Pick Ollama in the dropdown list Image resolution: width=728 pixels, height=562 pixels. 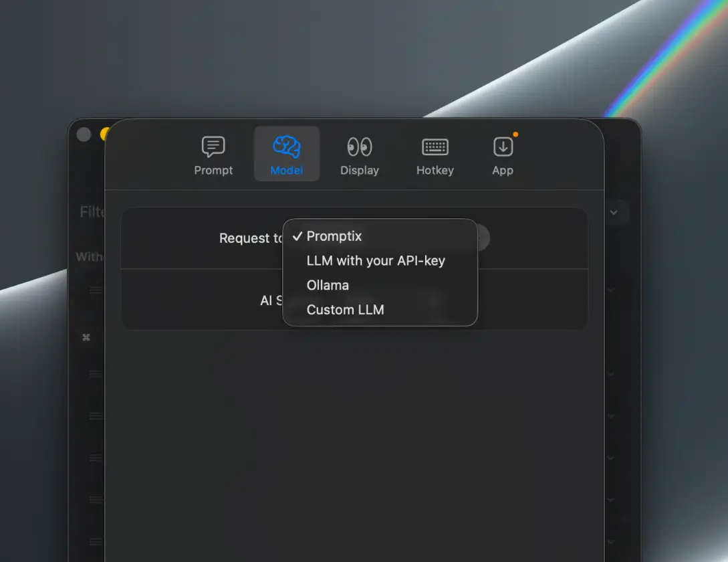(380, 285)
